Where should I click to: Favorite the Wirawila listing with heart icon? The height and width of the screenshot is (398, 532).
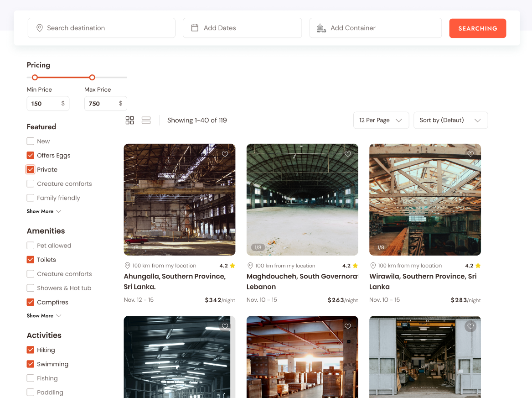(x=470, y=154)
